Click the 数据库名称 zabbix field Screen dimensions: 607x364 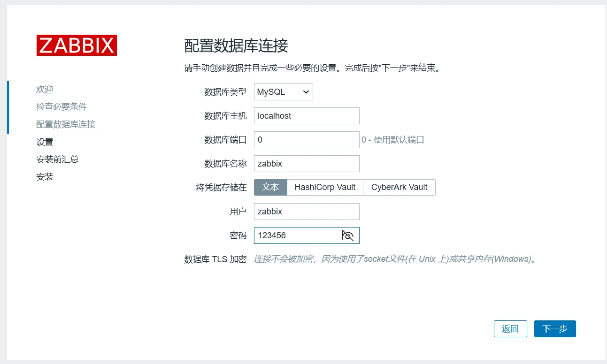pyautogui.click(x=306, y=164)
